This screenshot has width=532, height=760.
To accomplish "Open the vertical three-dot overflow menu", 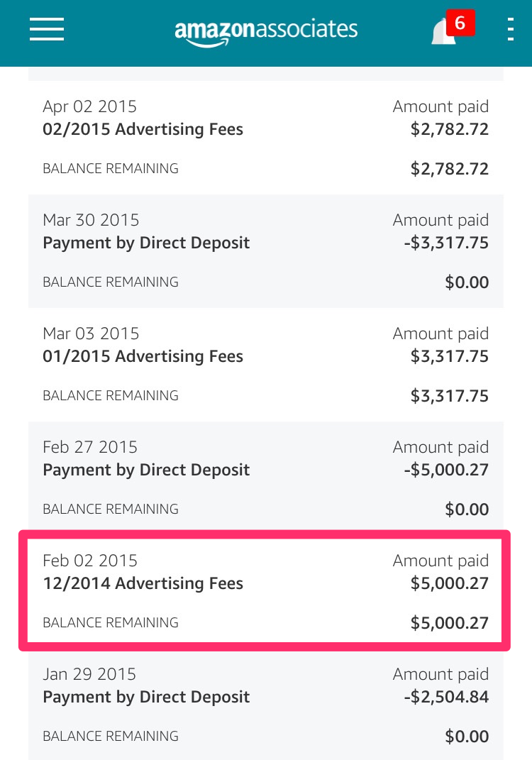I will coord(510,29).
